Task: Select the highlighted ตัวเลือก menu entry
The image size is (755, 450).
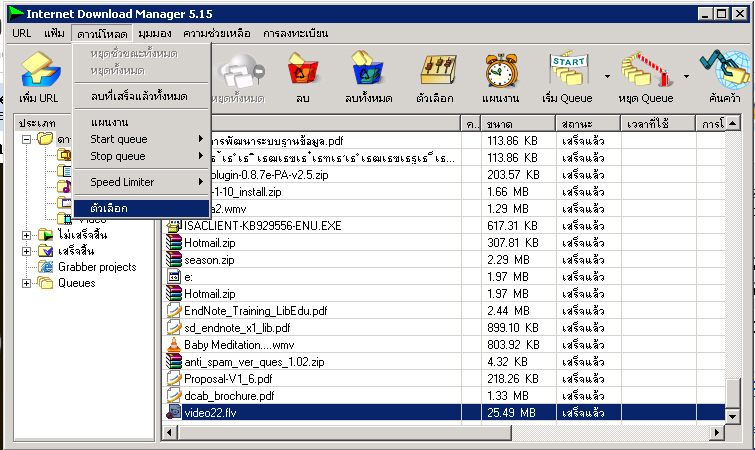Action: click(x=142, y=208)
